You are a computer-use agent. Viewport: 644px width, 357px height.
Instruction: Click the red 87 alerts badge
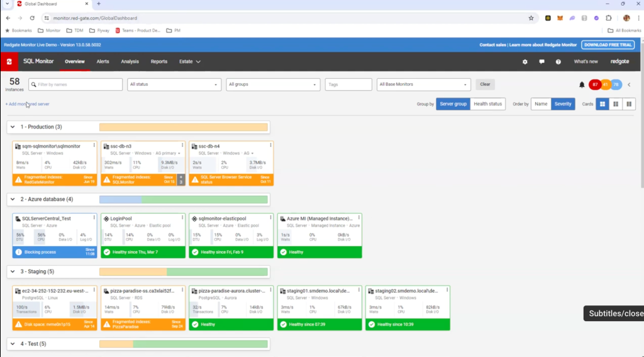(594, 85)
